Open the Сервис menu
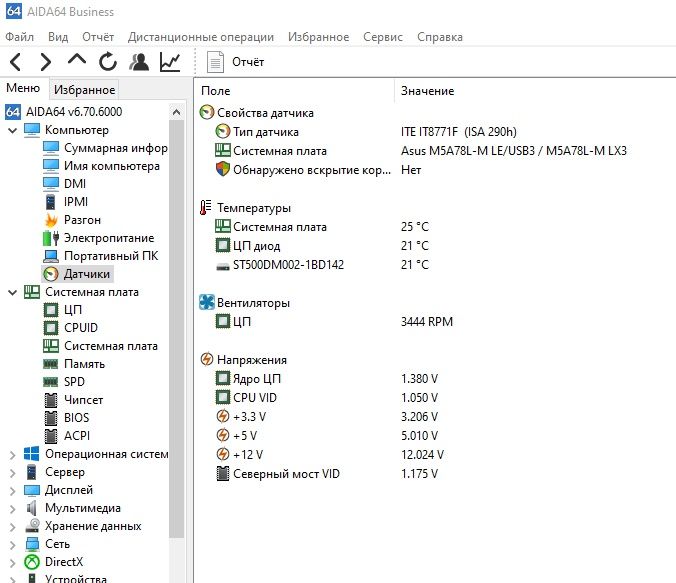The height and width of the screenshot is (583, 676). (383, 37)
